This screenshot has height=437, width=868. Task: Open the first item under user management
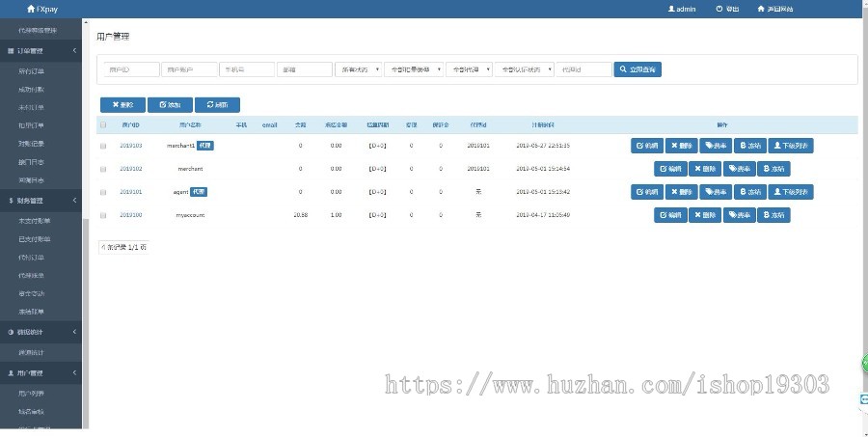[31, 394]
